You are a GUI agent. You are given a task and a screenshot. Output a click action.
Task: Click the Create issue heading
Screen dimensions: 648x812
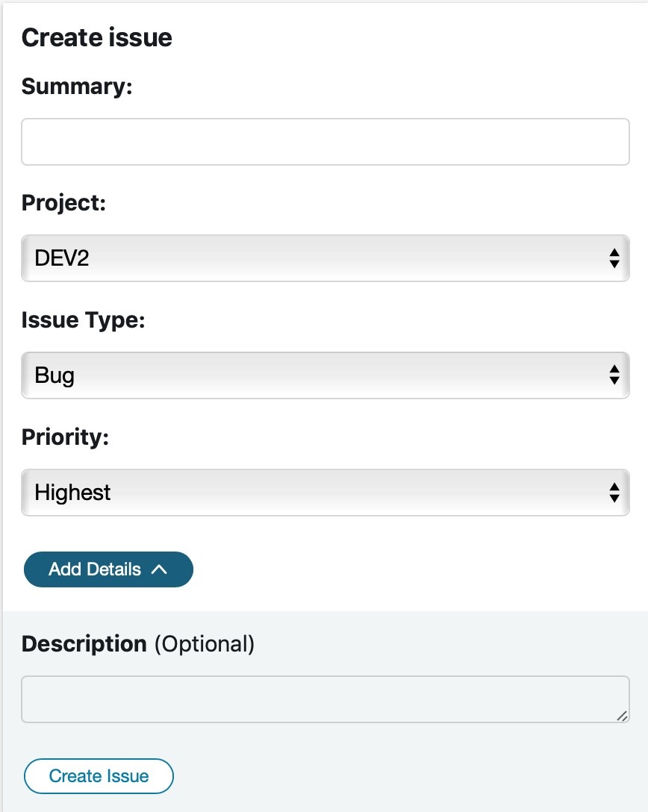97,38
